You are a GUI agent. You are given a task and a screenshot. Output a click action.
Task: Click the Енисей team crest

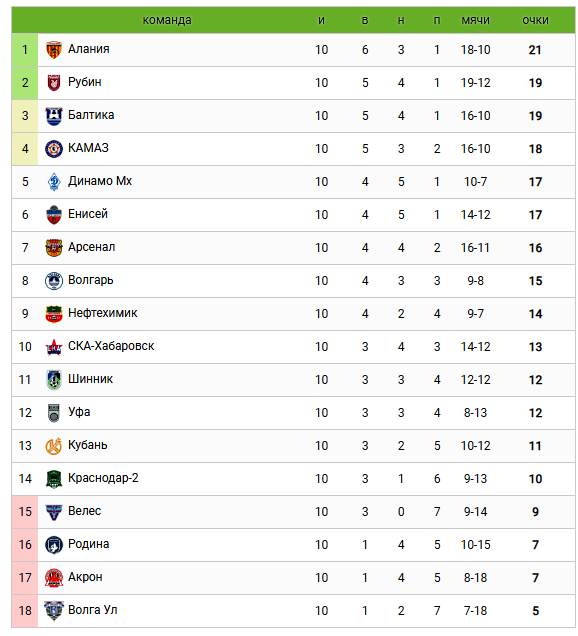point(54,215)
